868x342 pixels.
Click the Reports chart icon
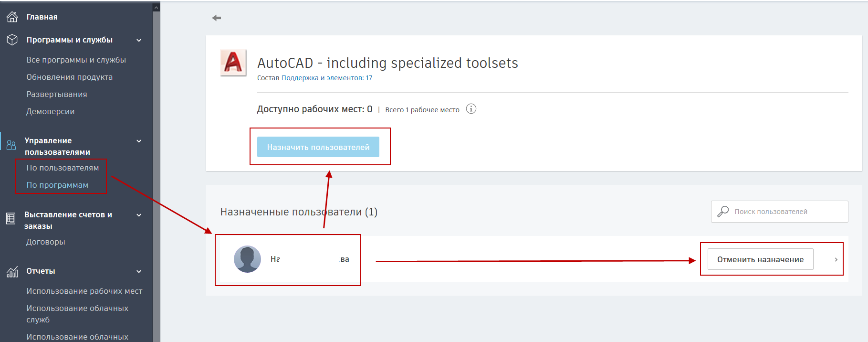(12, 271)
